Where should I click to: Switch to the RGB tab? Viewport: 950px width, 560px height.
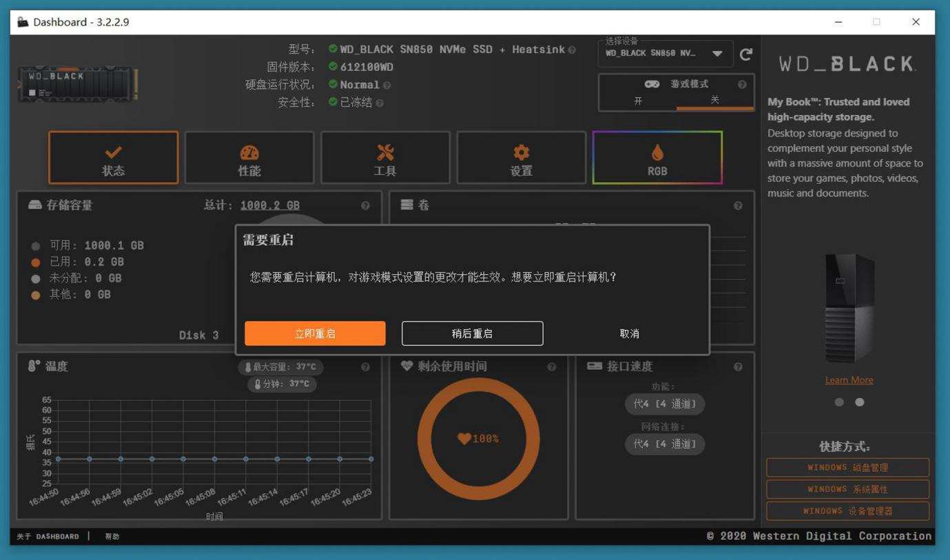click(657, 158)
